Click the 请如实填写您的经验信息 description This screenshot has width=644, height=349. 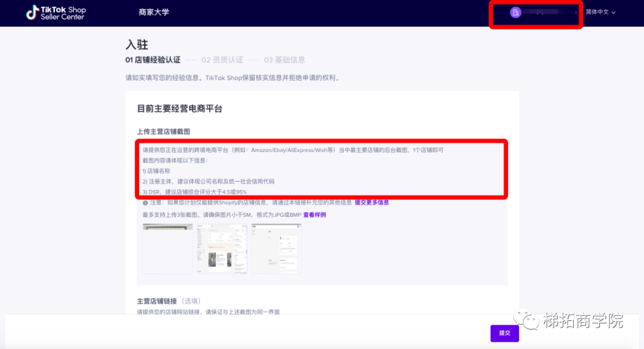(233, 77)
